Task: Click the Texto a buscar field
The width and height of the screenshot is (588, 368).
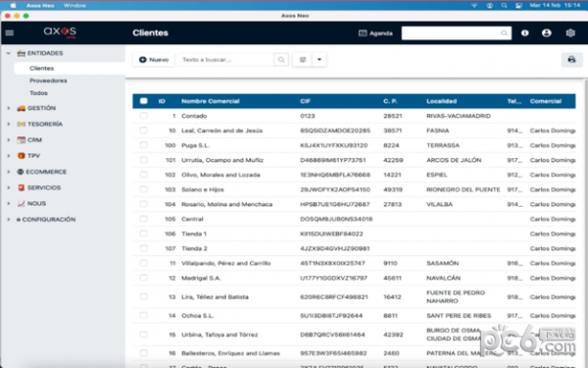Action: [x=226, y=60]
